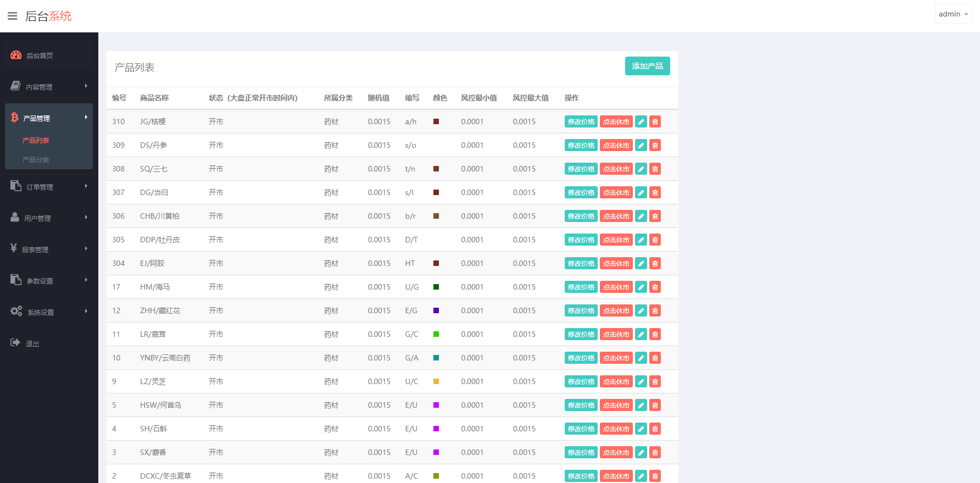Toggle market closed for SQ/三七 via 点击休市
Image resolution: width=980 pixels, height=483 pixels.
(x=616, y=169)
